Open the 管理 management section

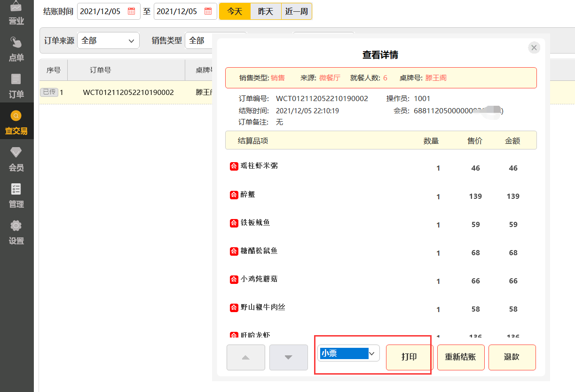tap(16, 196)
